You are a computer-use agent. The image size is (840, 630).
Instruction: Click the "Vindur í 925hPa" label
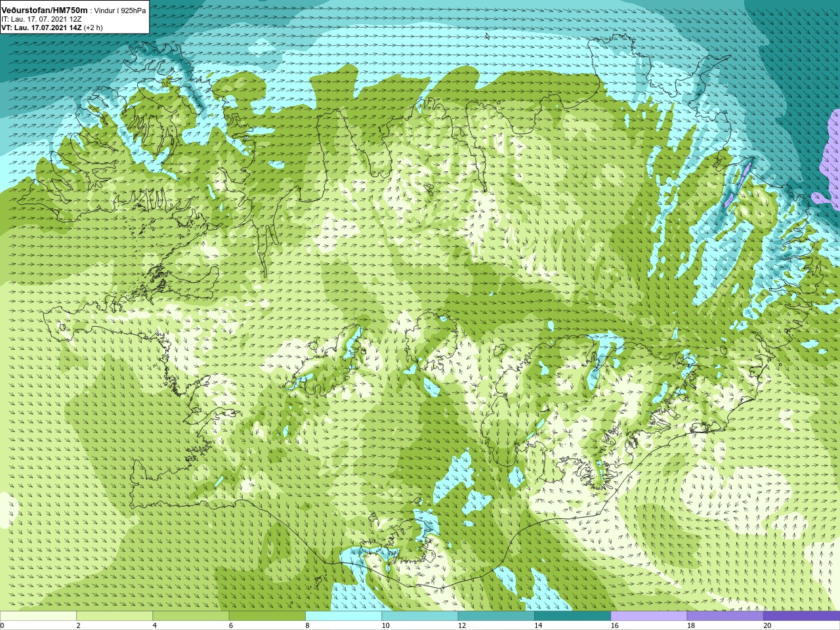tap(120, 10)
